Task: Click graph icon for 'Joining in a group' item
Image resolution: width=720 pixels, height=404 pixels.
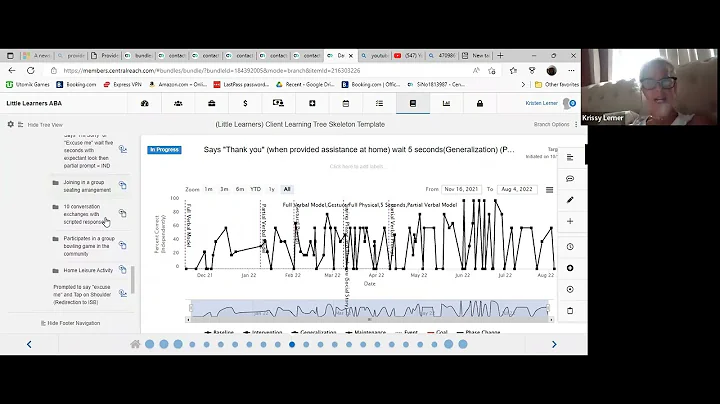Action: coord(123,185)
